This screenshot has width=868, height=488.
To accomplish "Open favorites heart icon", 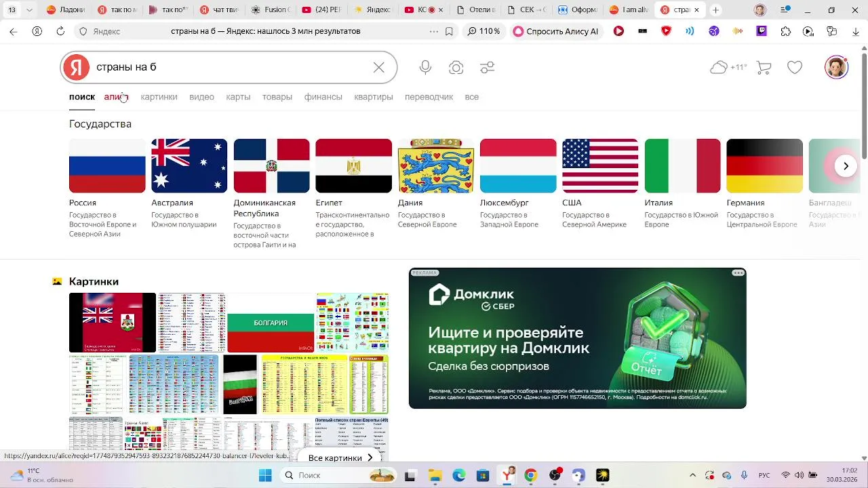I will 795,67.
